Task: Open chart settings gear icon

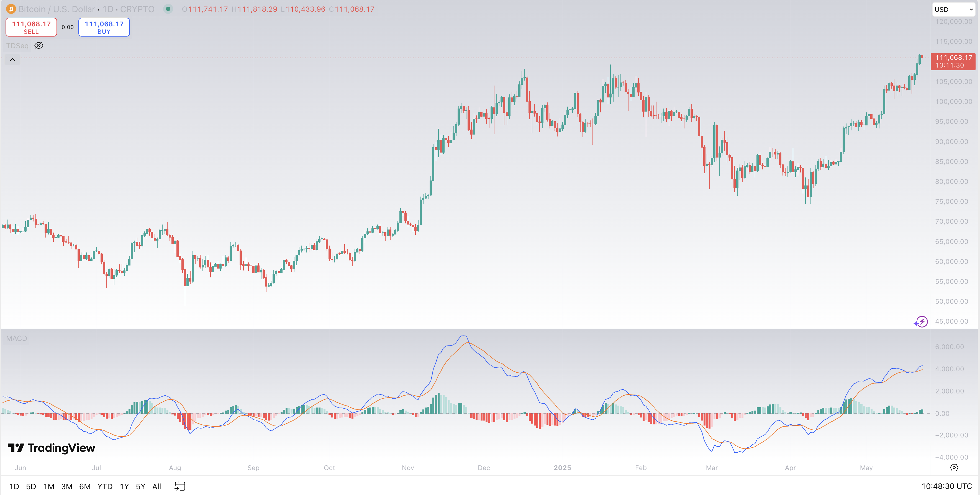Action: [954, 468]
